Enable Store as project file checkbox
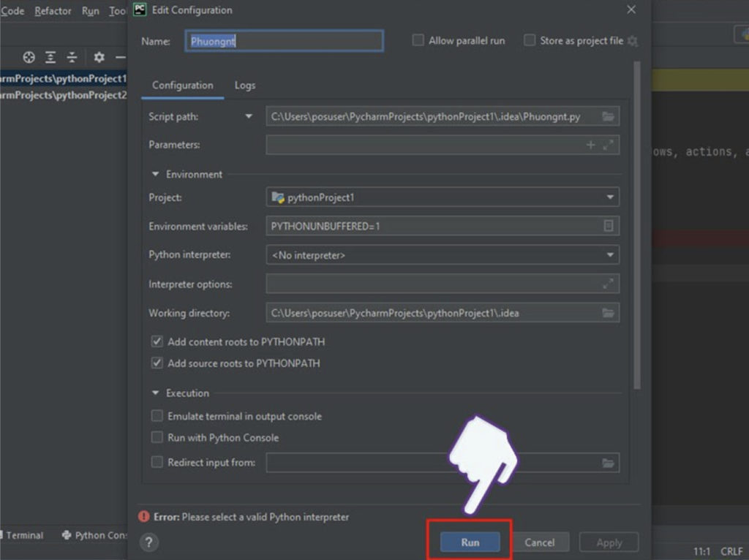Image resolution: width=749 pixels, height=560 pixels. click(x=530, y=40)
